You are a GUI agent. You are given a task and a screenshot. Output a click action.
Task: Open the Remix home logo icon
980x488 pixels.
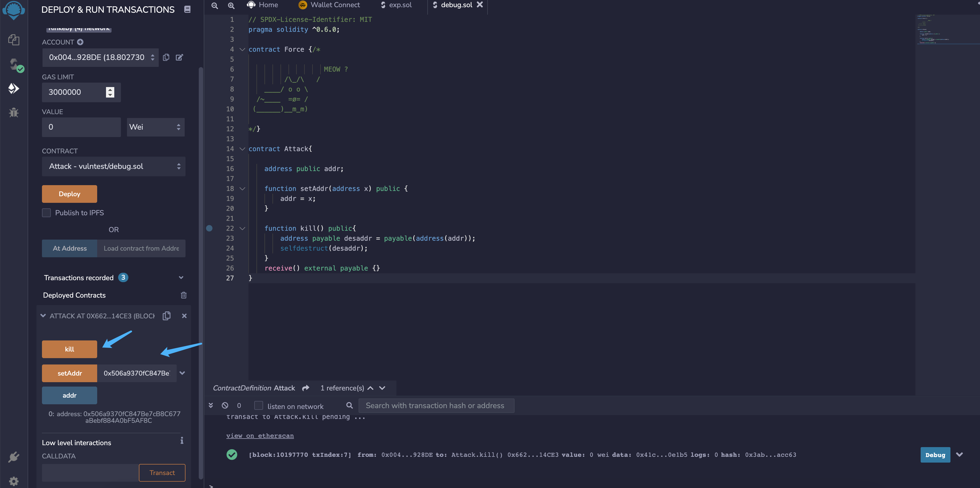(14, 10)
